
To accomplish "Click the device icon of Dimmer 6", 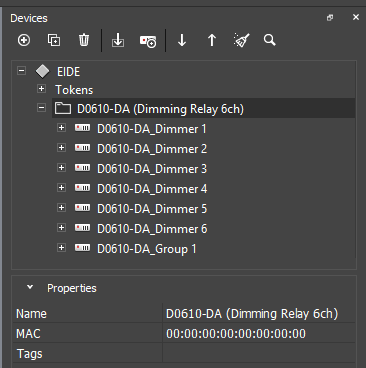I will click(82, 228).
